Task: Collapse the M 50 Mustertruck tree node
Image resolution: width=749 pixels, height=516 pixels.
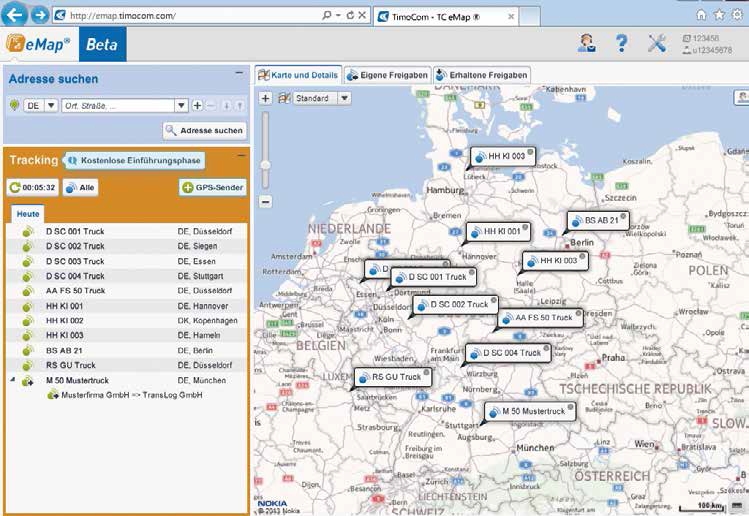Action: pos(13,380)
